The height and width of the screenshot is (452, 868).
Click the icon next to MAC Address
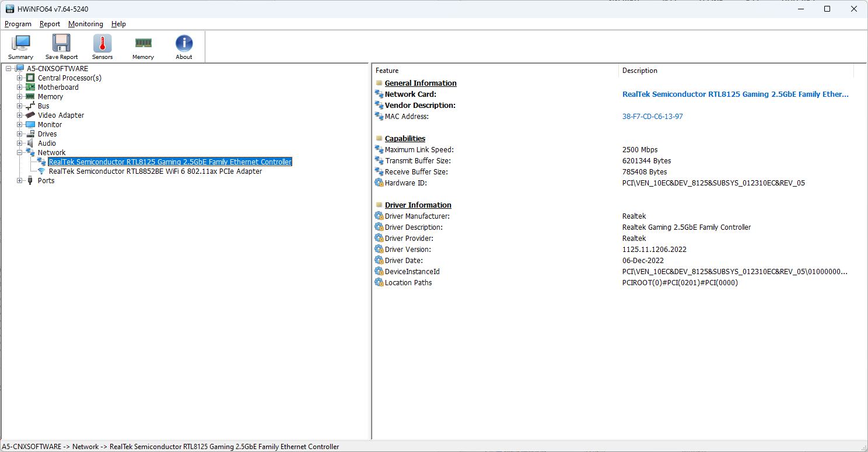379,116
